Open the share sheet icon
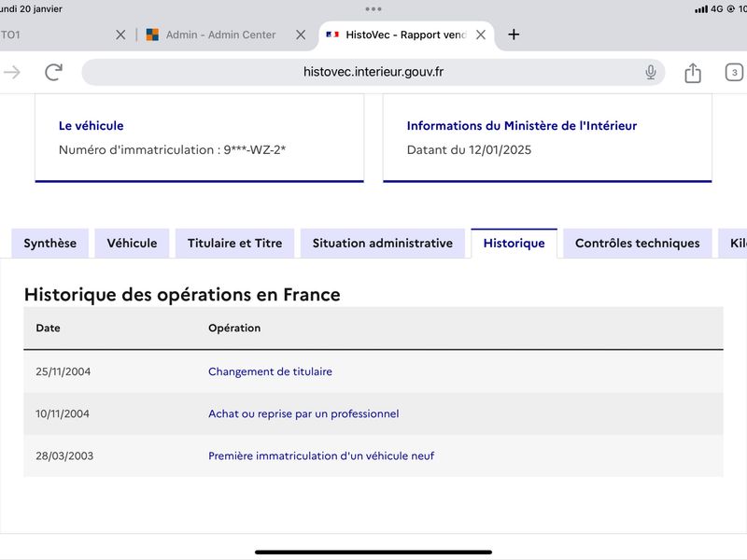 [x=693, y=73]
